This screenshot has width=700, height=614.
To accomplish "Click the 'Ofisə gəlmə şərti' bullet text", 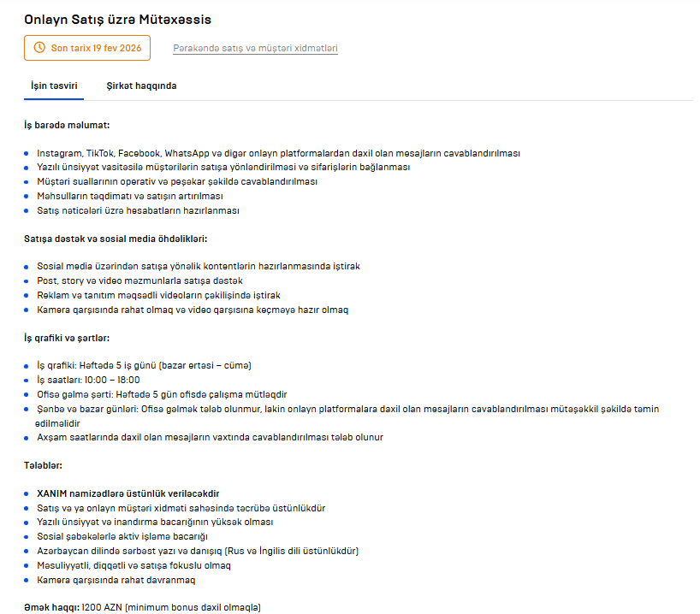I will (162, 394).
